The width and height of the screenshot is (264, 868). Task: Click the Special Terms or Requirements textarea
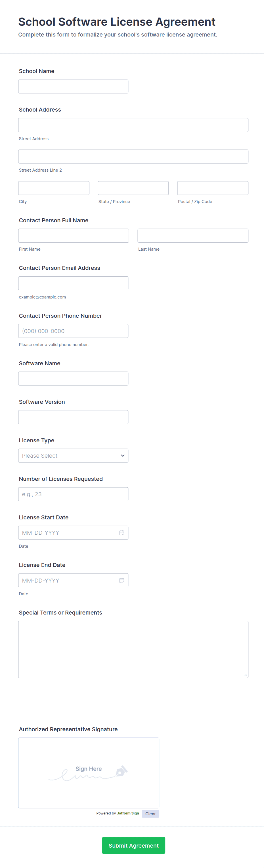pyautogui.click(x=133, y=649)
